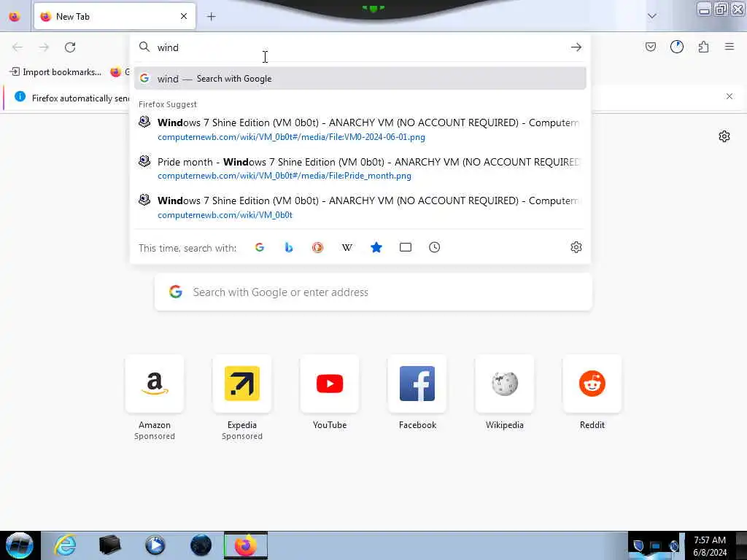Open the Pride month suggestion

pyautogui.click(x=360, y=168)
